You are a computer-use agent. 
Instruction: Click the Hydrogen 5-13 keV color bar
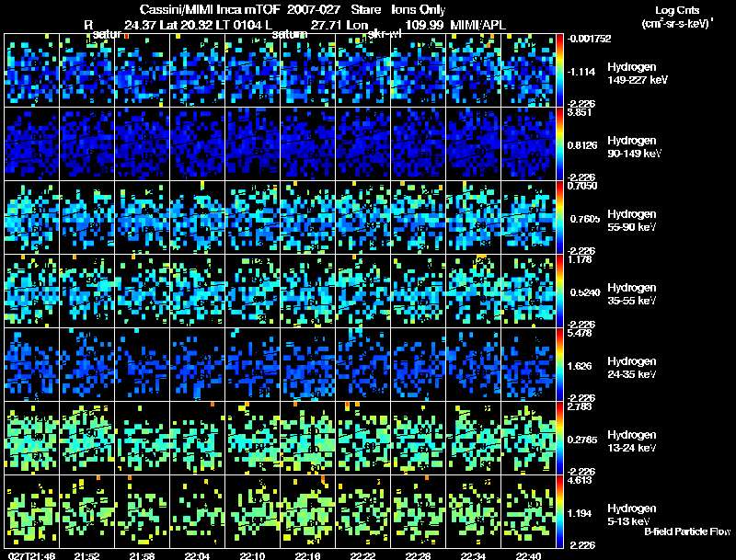pos(559,511)
